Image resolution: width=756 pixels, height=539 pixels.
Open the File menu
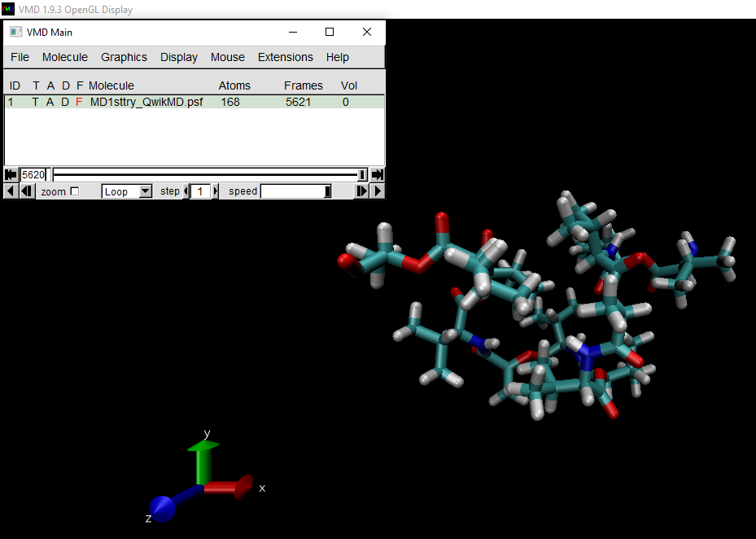point(20,57)
